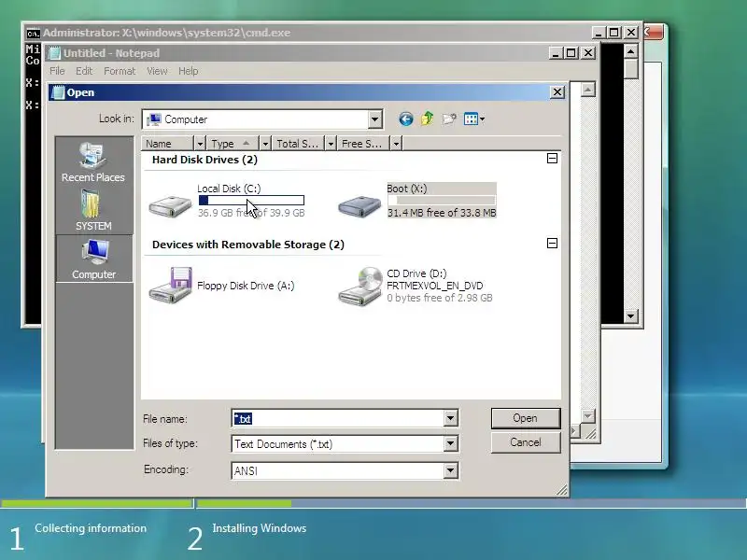Image resolution: width=747 pixels, height=560 pixels.
Task: Minimize the cmd.exe window
Action: 599,33
